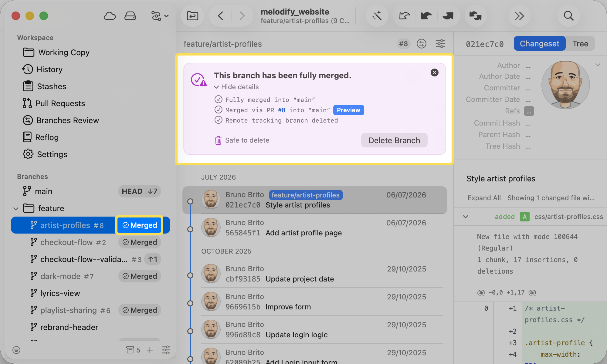Select the rebrand-header branch
This screenshot has height=364, width=607.
click(90, 327)
